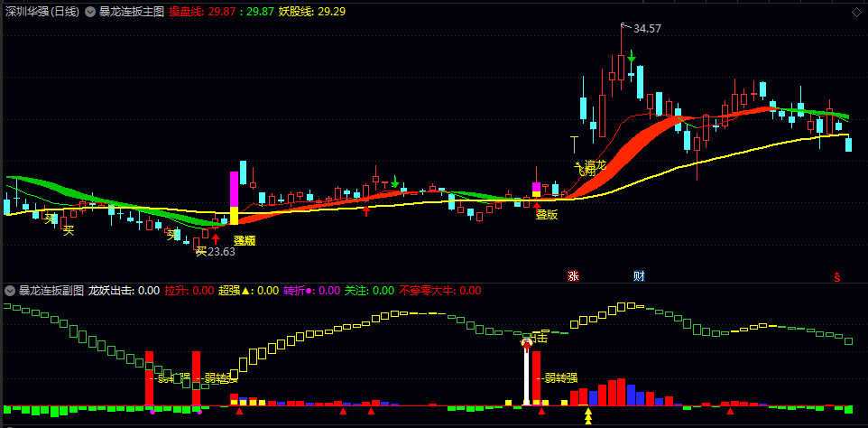
Task: Click the green down arrow near 34.57 peak
Action: 631,56
